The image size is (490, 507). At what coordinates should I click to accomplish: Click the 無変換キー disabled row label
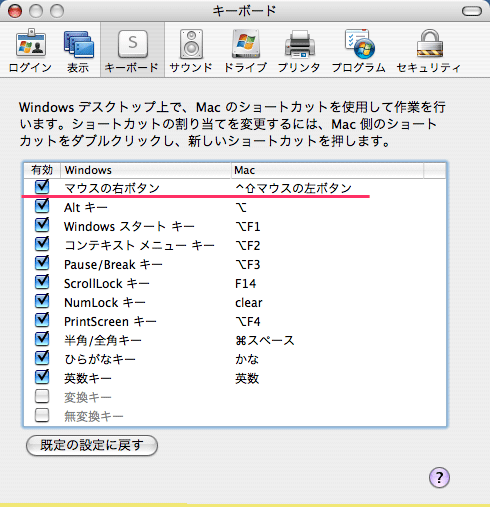coord(94,416)
